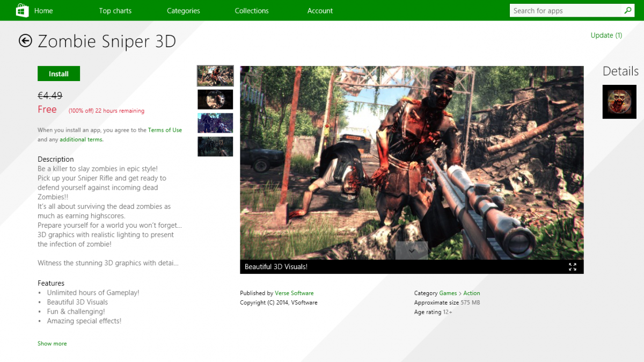Select the fourth screenshot thumbnail
The height and width of the screenshot is (362, 644).
215,147
